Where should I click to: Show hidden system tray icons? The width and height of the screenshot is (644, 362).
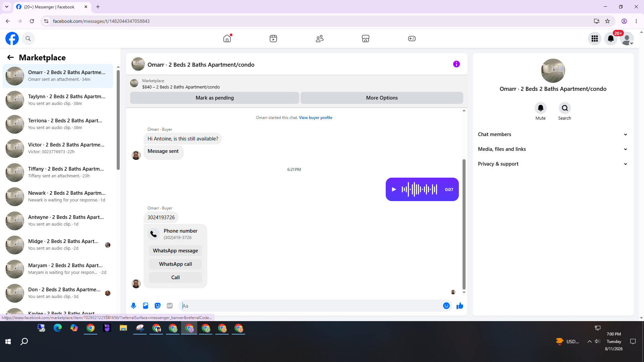[x=589, y=342]
